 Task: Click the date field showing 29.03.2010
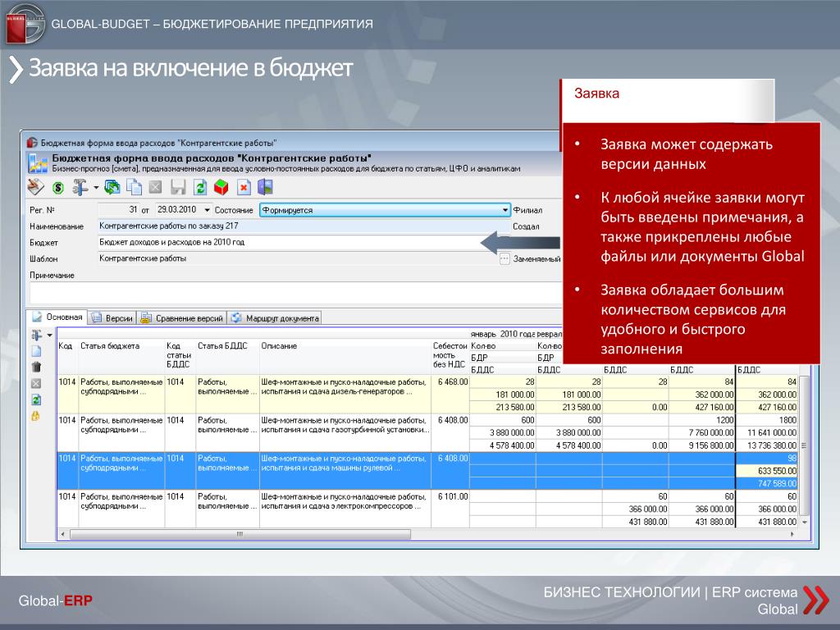tap(184, 210)
